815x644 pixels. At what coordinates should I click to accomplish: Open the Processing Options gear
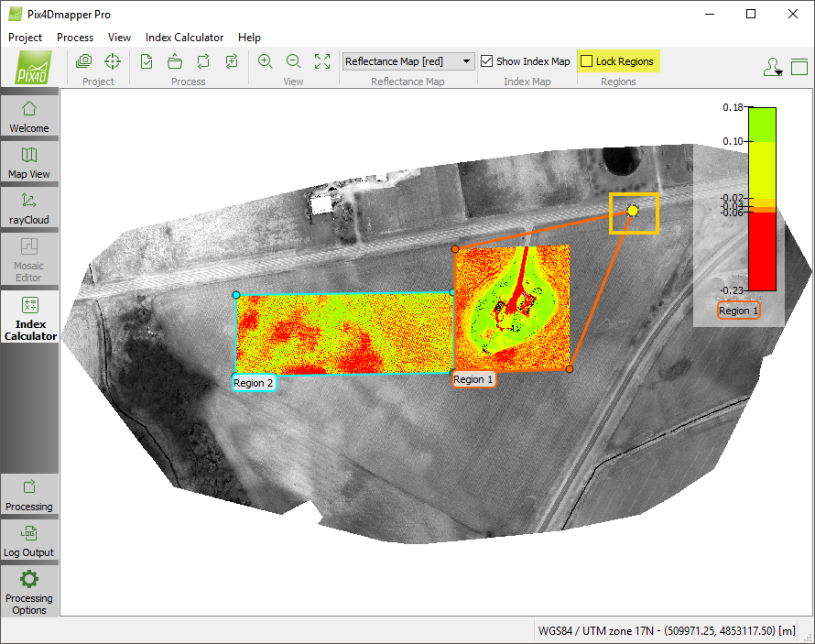[x=29, y=589]
